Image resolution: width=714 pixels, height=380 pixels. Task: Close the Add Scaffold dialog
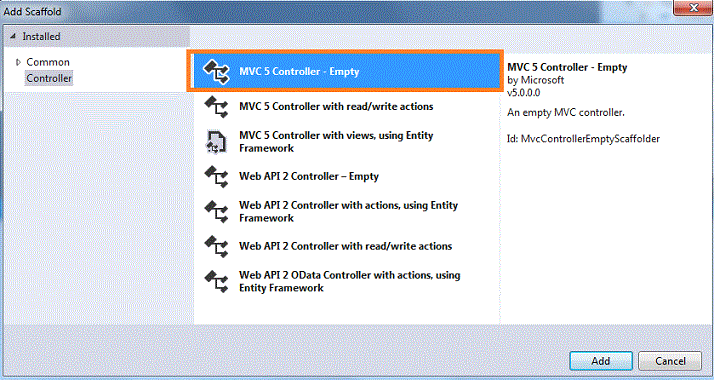point(693,7)
